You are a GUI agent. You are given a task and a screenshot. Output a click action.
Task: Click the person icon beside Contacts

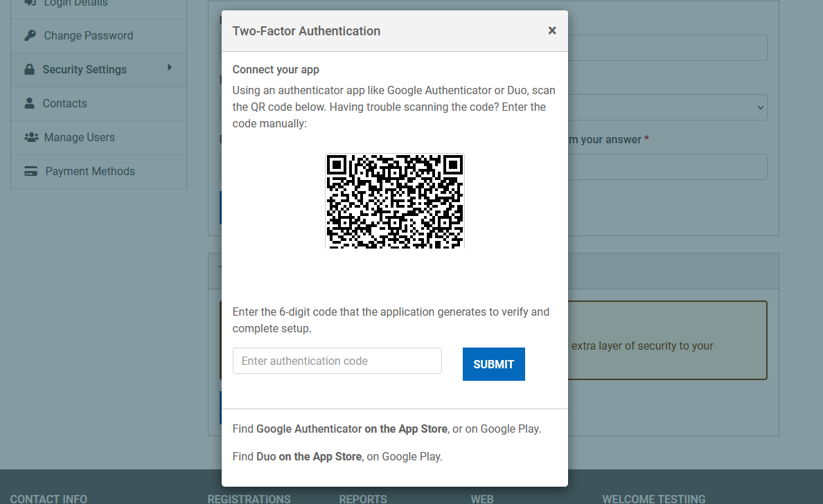pos(29,103)
